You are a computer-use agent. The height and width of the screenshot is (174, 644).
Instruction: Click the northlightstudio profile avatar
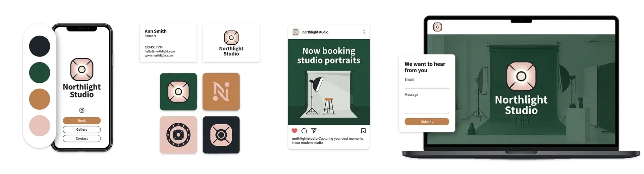click(296, 32)
